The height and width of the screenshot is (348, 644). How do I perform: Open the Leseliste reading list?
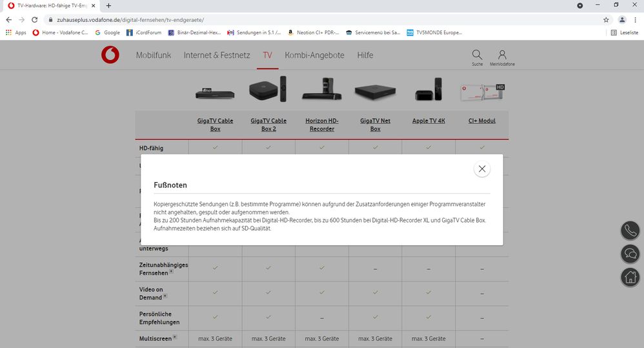624,32
